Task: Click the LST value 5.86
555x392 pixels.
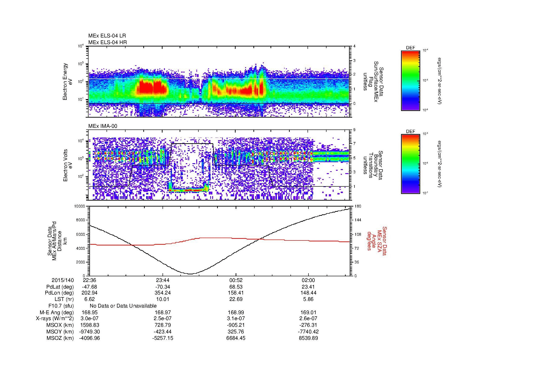Action: point(308,300)
